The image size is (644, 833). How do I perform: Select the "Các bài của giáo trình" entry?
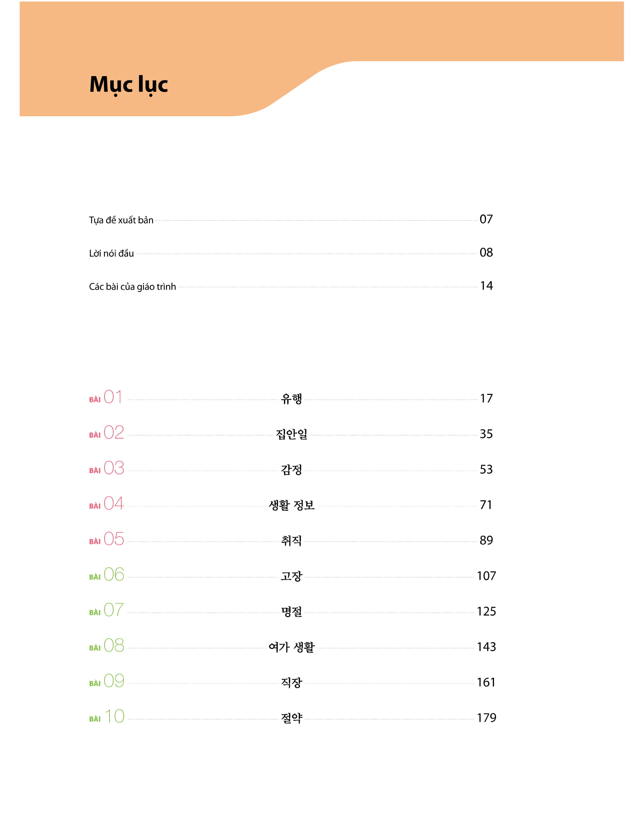click(x=132, y=287)
